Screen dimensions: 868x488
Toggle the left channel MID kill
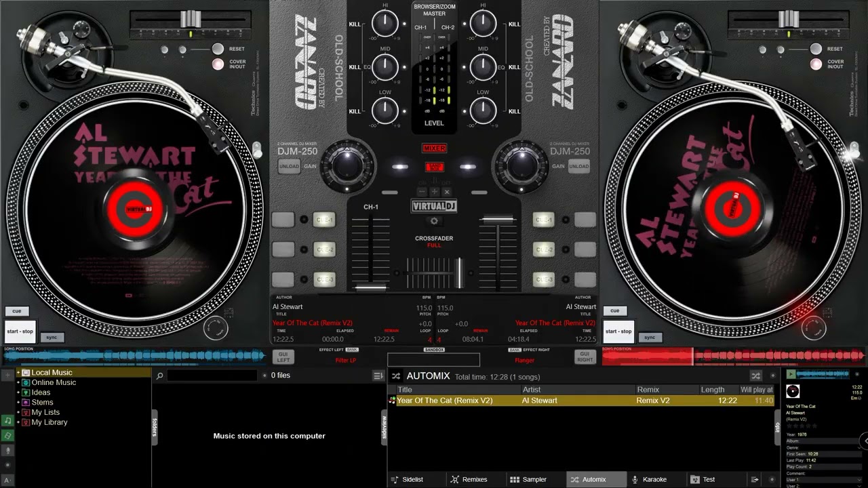click(x=355, y=68)
